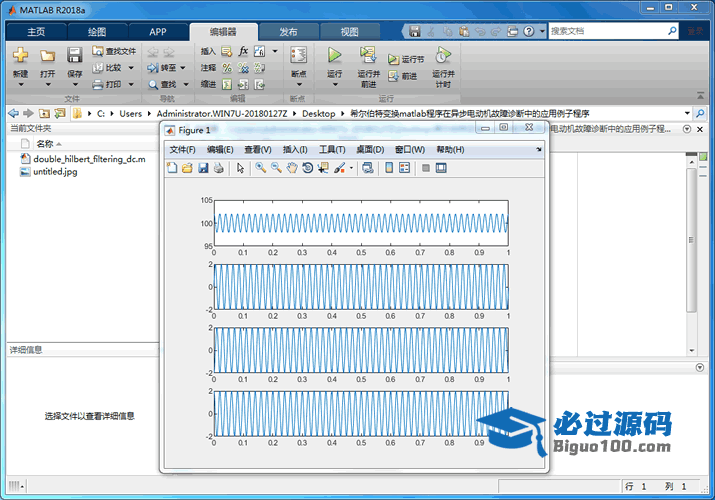
Task: Click the Show Plot Tools icon in Figure 1
Action: click(441, 168)
